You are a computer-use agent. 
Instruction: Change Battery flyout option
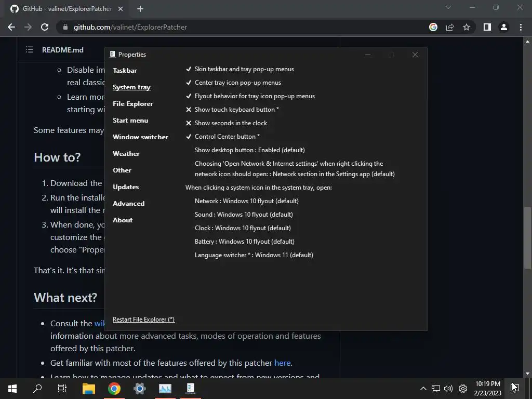pyautogui.click(x=245, y=242)
